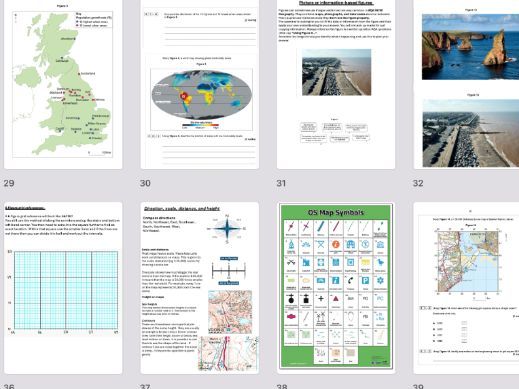The height and width of the screenshot is (389, 519).
Task: Click page number label 31
Action: coord(281,183)
